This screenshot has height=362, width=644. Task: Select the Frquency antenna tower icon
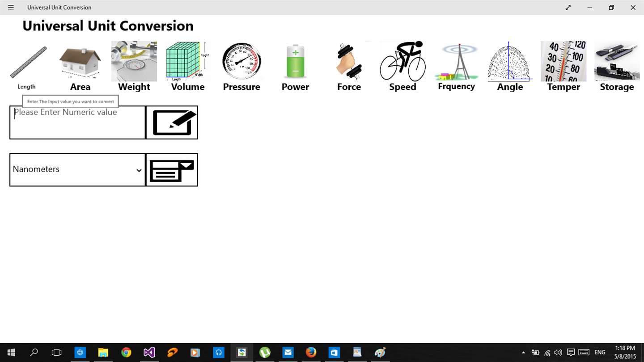pyautogui.click(x=456, y=62)
